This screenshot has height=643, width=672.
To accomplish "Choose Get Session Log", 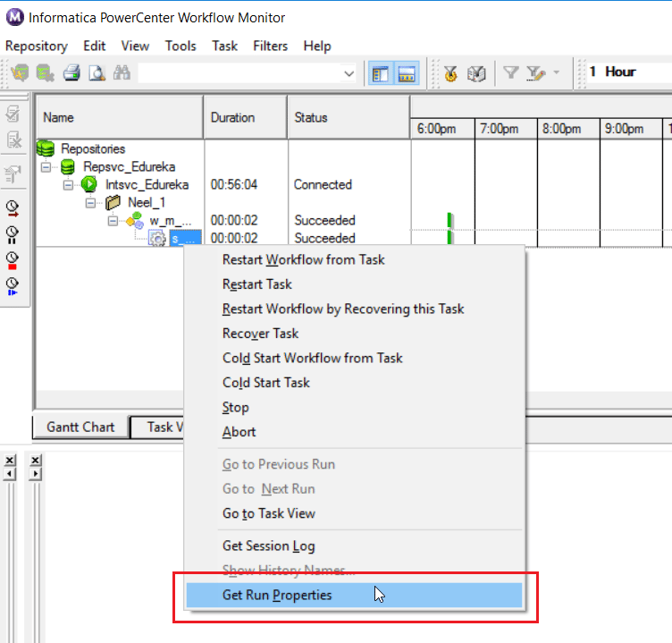I will (269, 546).
